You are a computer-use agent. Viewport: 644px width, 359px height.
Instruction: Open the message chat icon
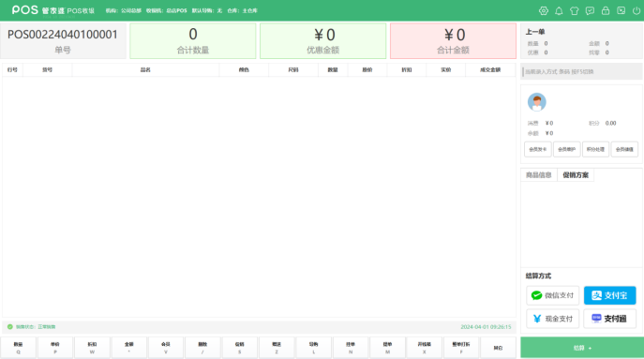click(590, 10)
